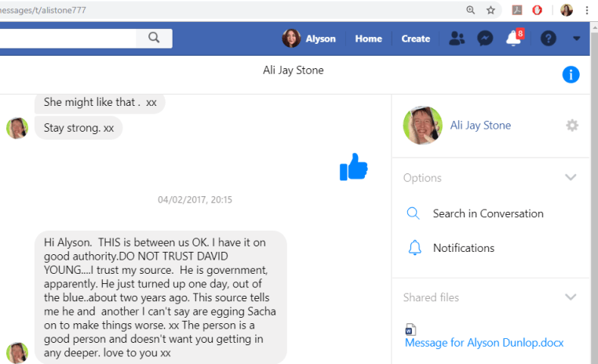Viewport: 598px width, 364px height.
Task: Open the account dropdown arrow menu
Action: click(x=577, y=38)
